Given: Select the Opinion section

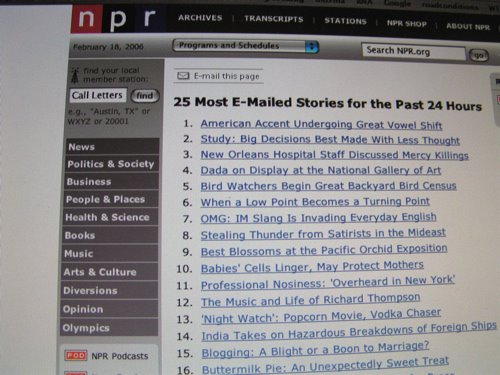Looking at the screenshot, I should 109,309.
